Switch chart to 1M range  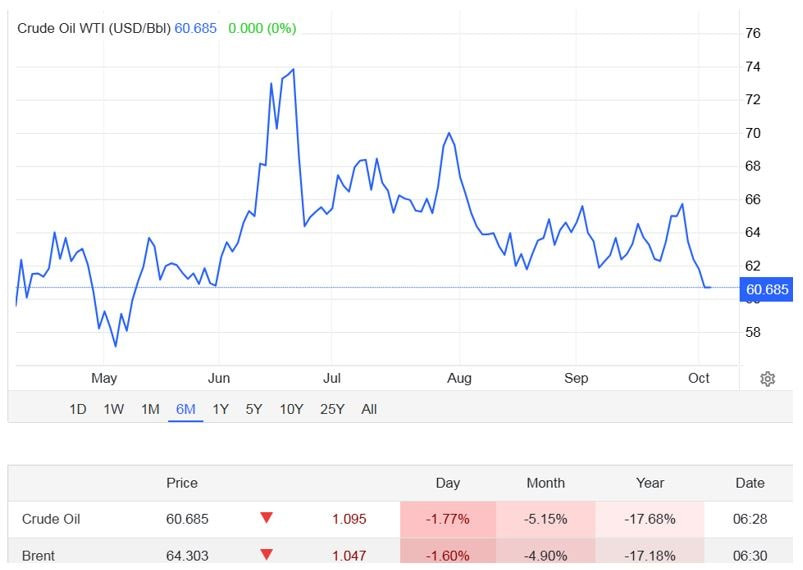pos(150,409)
